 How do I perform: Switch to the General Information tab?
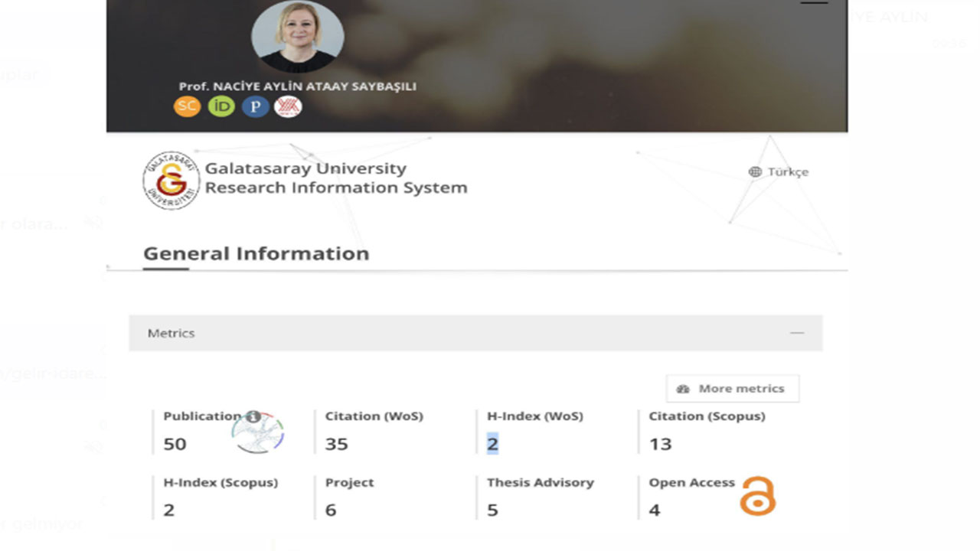coord(256,254)
